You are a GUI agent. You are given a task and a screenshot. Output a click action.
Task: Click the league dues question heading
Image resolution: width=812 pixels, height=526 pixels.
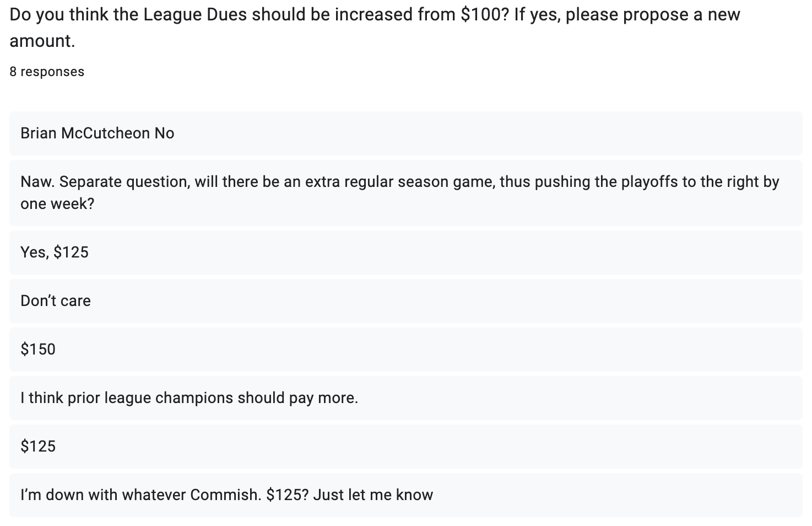[x=375, y=15]
